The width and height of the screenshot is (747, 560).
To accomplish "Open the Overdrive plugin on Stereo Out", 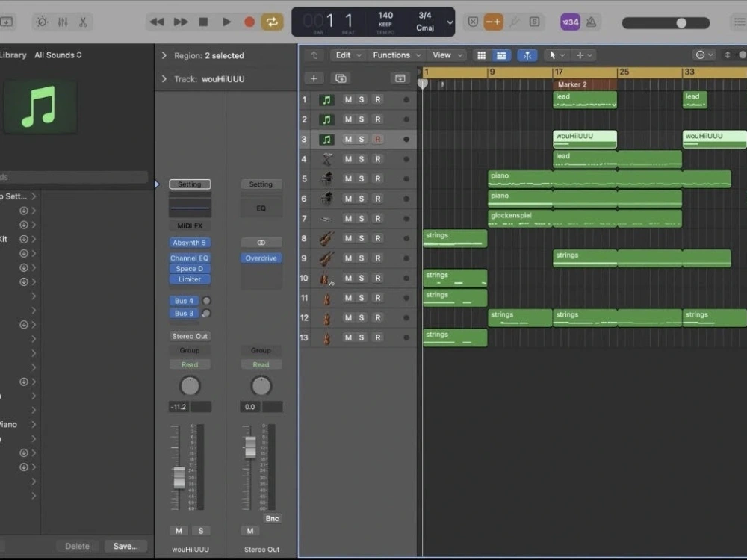I will coord(261,258).
